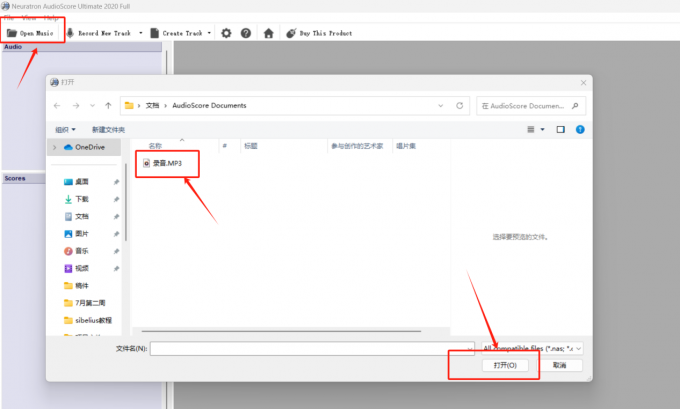Click the 文档 breadcrumb segment
Image resolution: width=680 pixels, height=409 pixels.
pyautogui.click(x=152, y=105)
